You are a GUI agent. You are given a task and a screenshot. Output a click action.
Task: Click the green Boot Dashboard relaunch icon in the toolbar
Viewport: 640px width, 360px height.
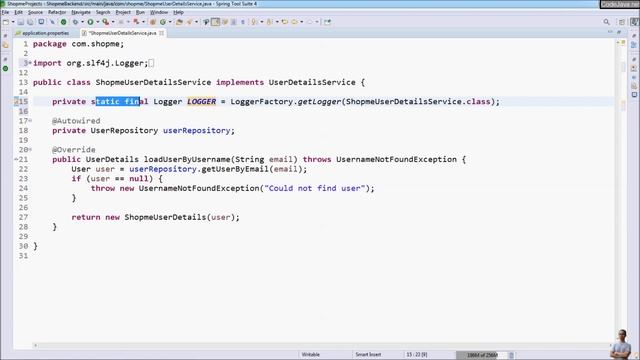(63, 22)
